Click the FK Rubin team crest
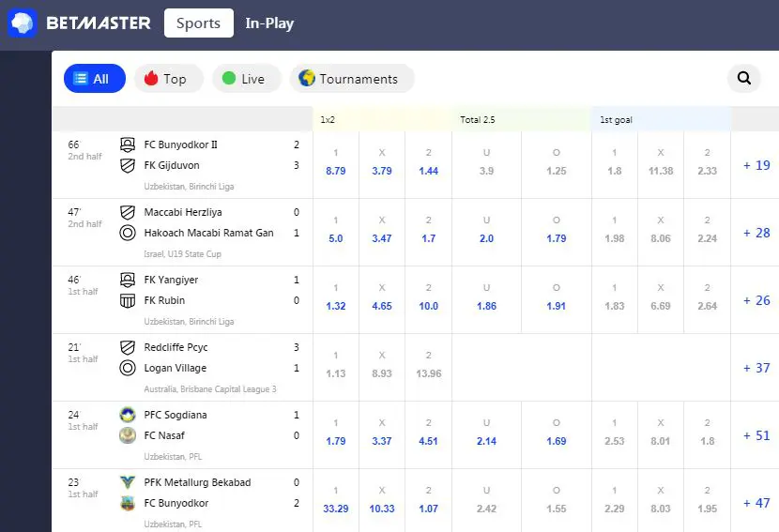 pyautogui.click(x=128, y=300)
